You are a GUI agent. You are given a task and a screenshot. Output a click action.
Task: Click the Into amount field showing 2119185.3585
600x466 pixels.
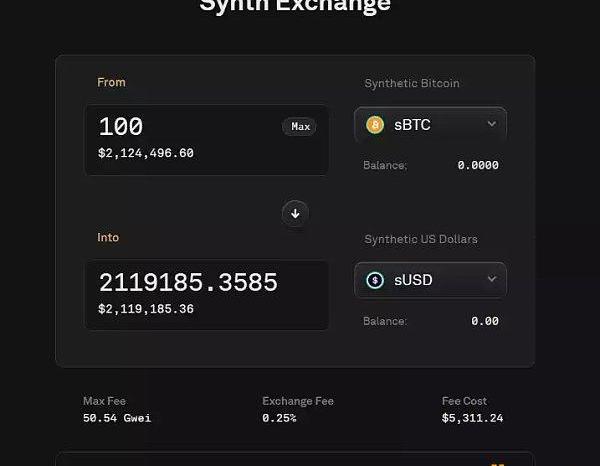tap(188, 283)
